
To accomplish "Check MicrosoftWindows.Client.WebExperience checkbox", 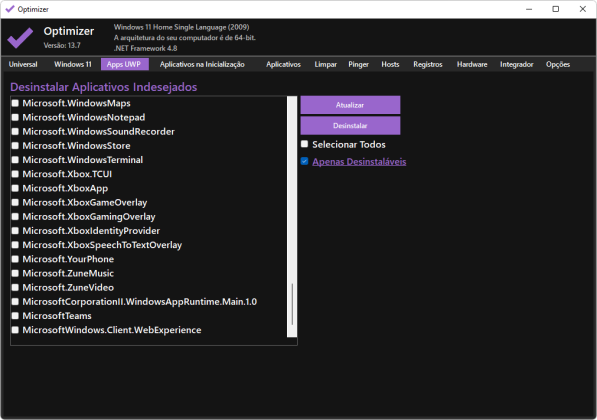I will click(x=15, y=330).
